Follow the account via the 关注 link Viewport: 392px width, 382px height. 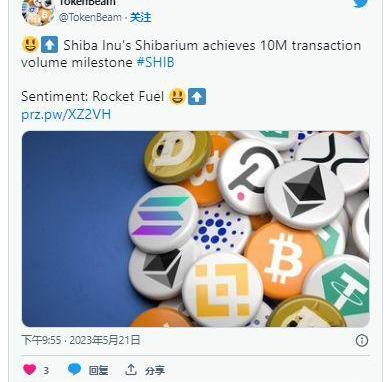[x=140, y=17]
